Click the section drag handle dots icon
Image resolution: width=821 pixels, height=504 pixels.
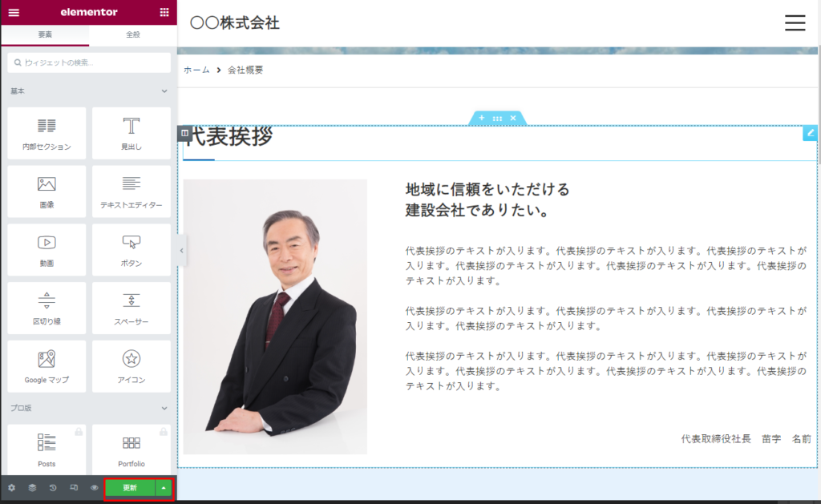[x=497, y=118]
